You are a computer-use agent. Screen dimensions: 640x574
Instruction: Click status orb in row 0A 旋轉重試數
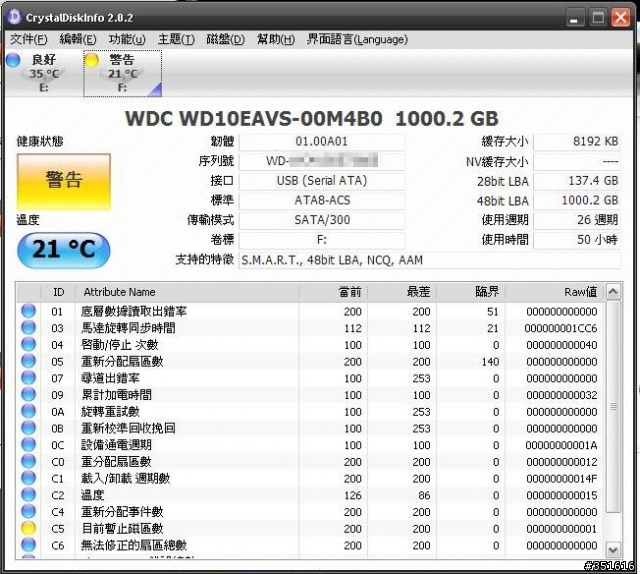pyautogui.click(x=29, y=411)
